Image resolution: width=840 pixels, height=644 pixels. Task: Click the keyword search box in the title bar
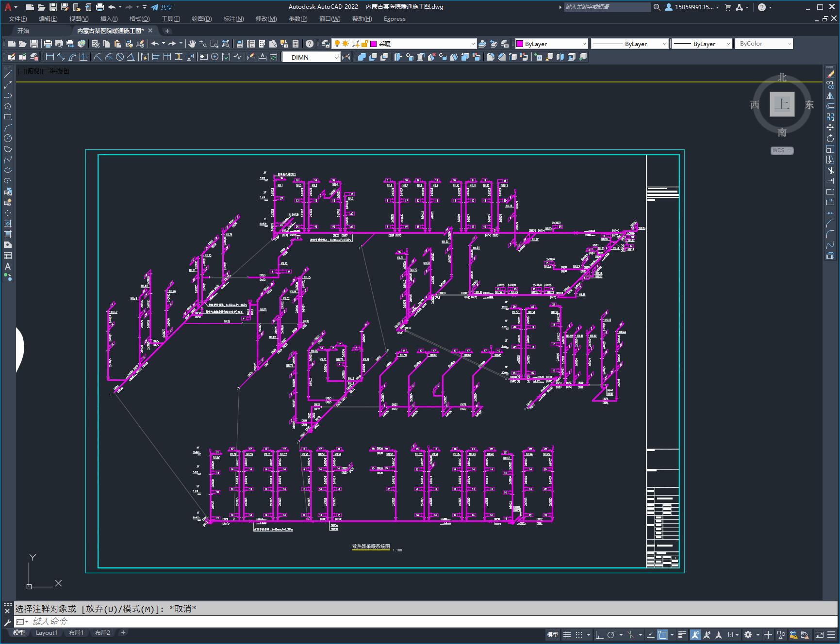click(607, 7)
